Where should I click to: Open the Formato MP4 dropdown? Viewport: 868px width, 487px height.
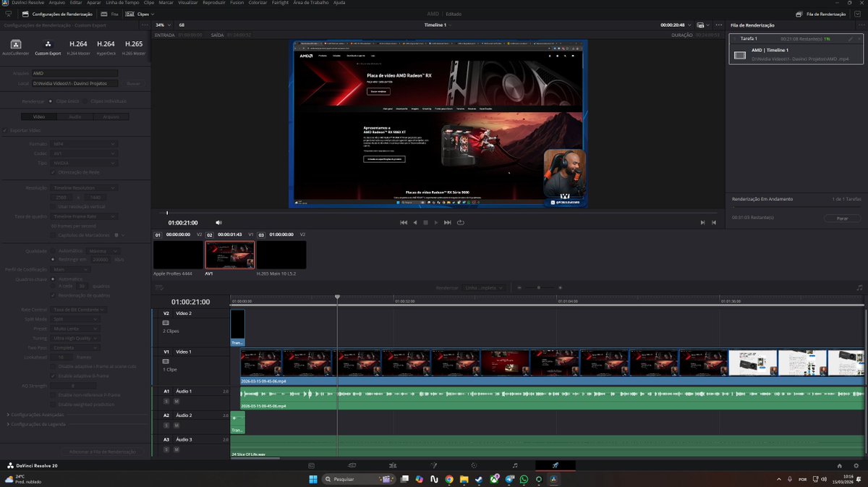pos(83,144)
